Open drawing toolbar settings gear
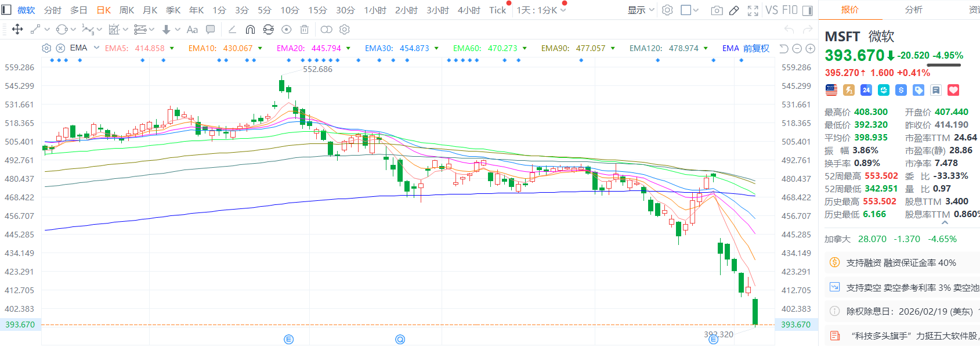This screenshot has width=980, height=346. pyautogui.click(x=345, y=30)
